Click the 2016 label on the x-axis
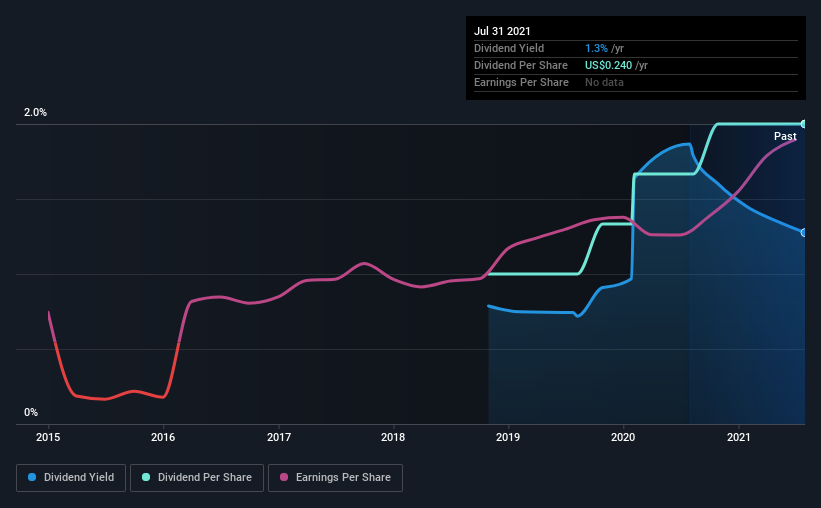The width and height of the screenshot is (821, 508). click(164, 437)
